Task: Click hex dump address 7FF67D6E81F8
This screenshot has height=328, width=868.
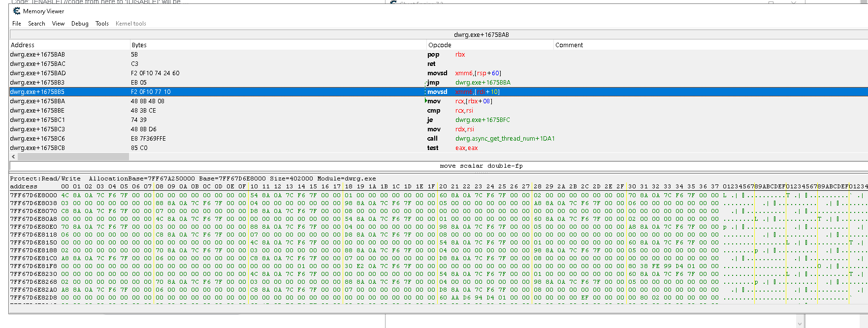Action: (33, 266)
